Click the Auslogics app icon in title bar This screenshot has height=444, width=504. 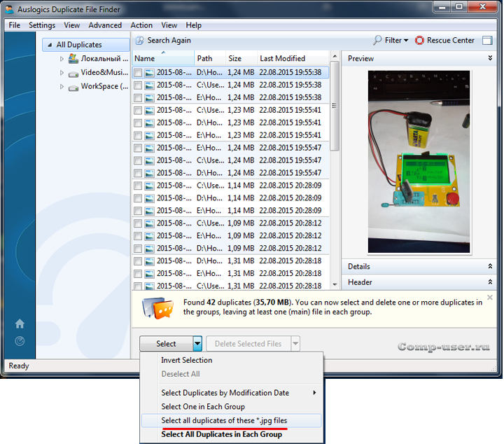10,9
